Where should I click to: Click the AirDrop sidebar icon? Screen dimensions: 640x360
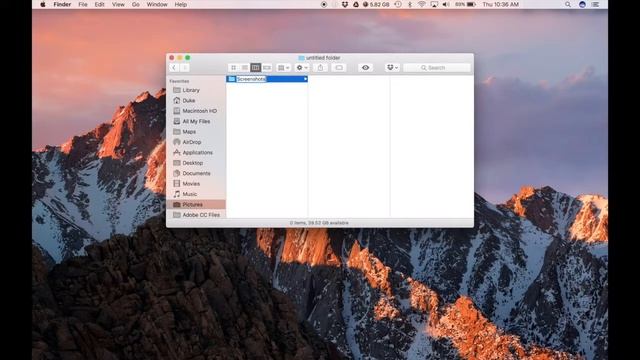pyautogui.click(x=177, y=142)
